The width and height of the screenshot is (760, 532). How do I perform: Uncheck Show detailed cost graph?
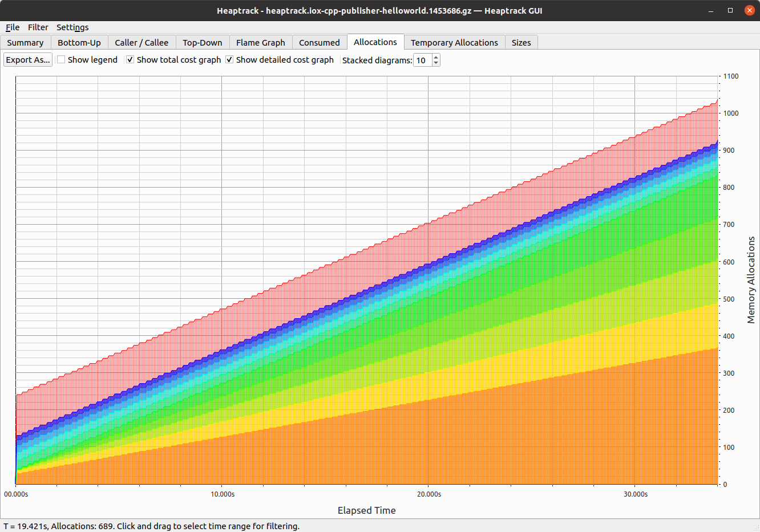tap(229, 59)
